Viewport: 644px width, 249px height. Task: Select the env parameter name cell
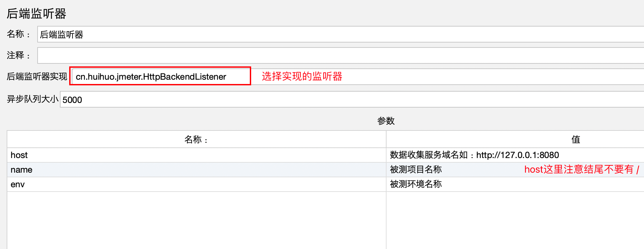point(196,184)
